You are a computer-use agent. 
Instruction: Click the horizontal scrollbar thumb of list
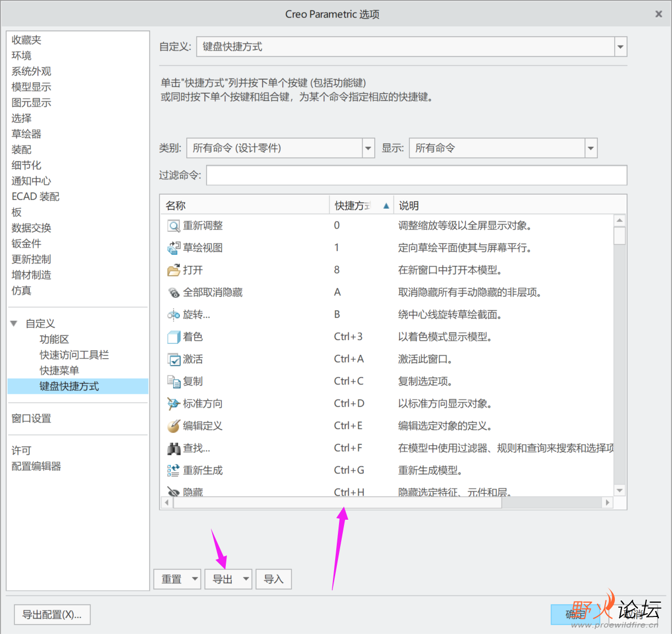coord(337,503)
